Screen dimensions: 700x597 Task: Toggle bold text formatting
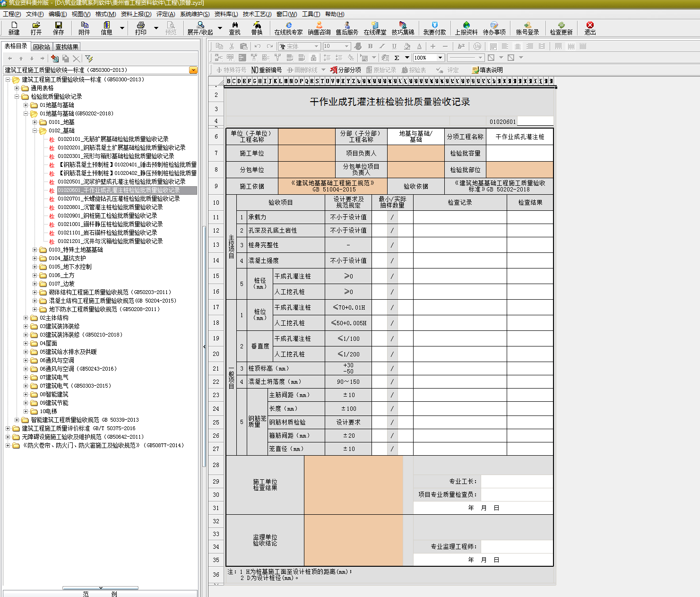370,46
